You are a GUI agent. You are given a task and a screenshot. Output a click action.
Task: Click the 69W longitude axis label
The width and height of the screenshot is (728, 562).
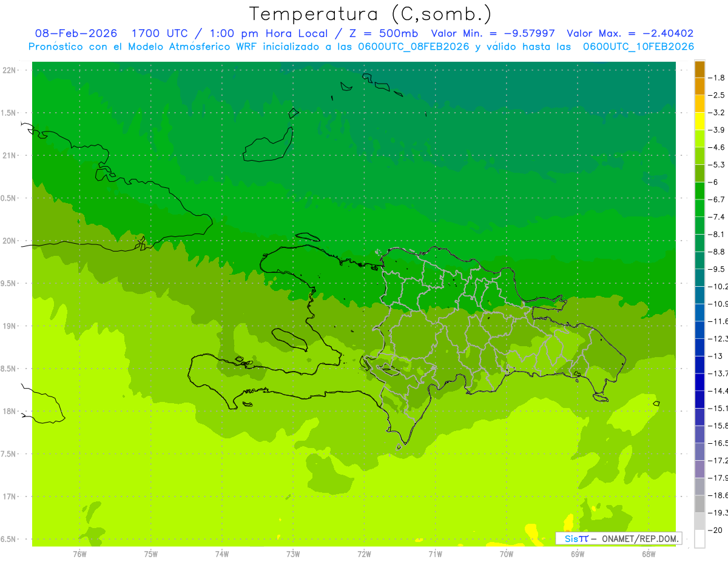pyautogui.click(x=578, y=554)
